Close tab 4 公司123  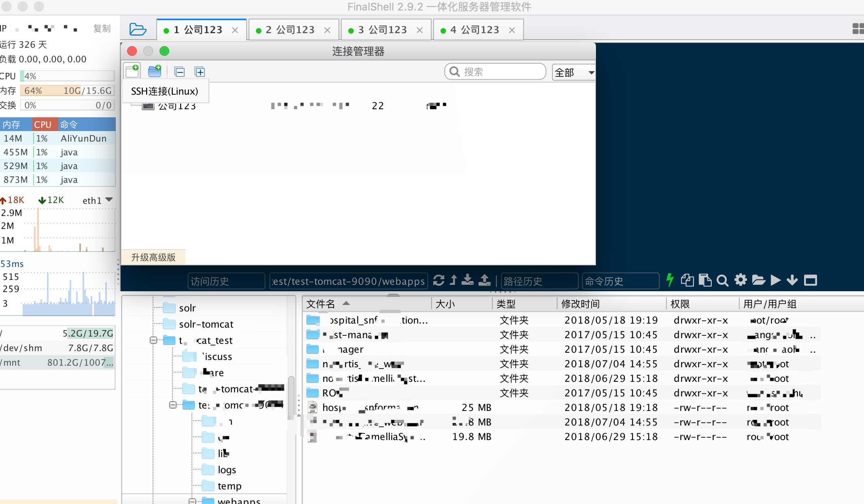[x=512, y=30]
